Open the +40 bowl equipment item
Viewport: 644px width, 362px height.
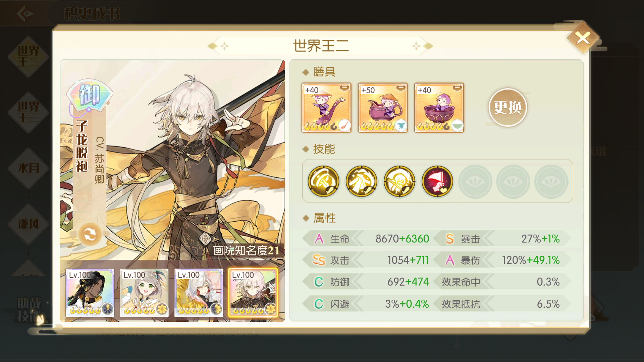click(x=439, y=108)
